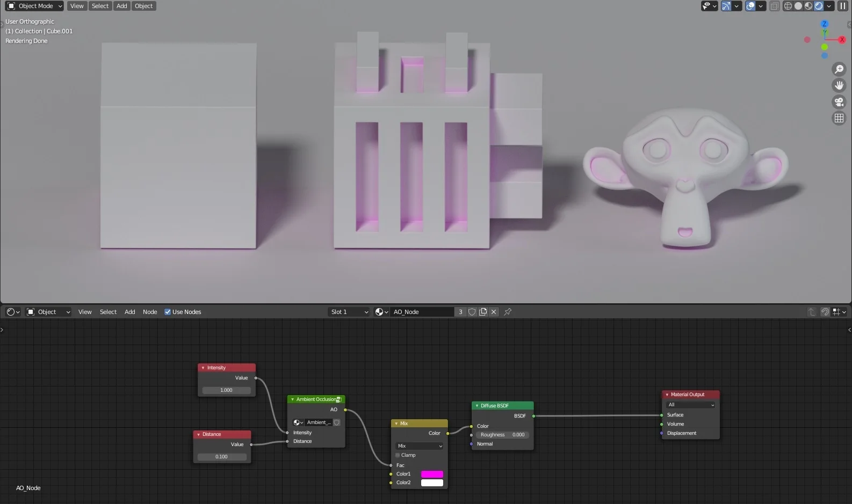
Task: Toggle fake user shield in Ambient Occlusion node
Action: 337,422
